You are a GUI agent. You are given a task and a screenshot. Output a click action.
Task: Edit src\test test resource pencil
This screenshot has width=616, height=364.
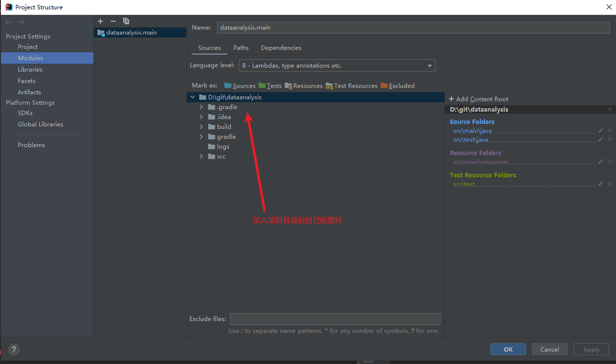tap(601, 184)
